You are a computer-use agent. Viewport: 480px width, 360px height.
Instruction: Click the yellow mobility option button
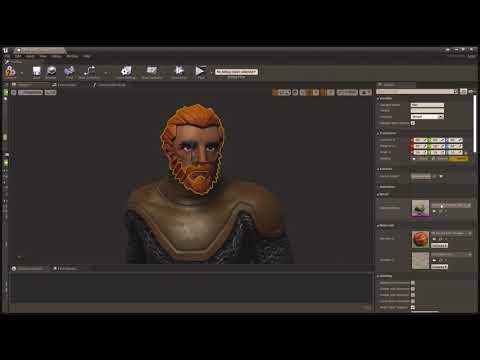tap(459, 159)
